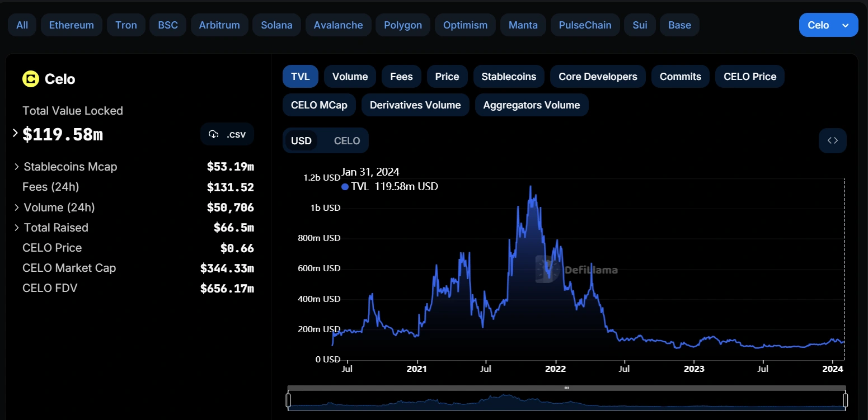This screenshot has height=420, width=868.
Task: Open the PulseChain chain link
Action: (x=585, y=25)
